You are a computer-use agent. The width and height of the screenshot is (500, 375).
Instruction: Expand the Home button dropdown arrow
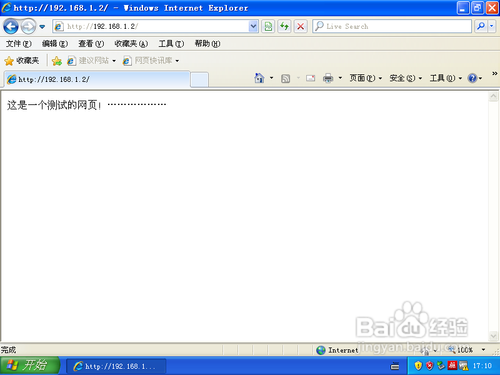271,78
